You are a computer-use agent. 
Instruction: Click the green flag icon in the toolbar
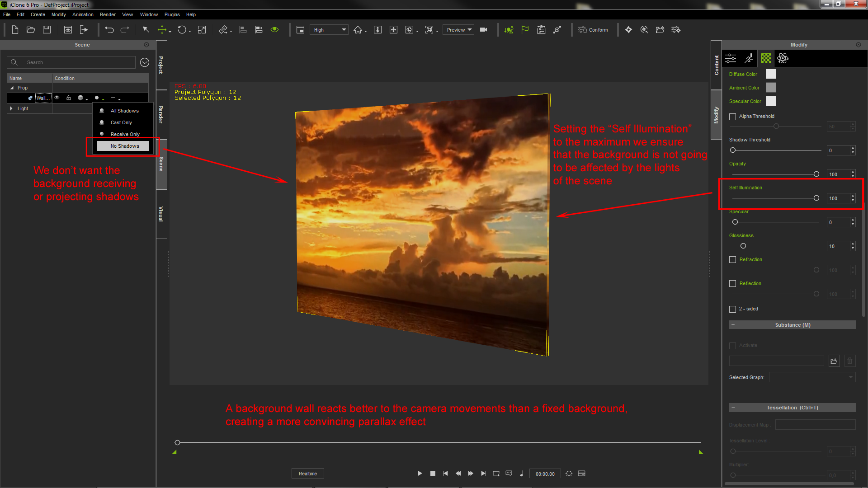coord(525,30)
